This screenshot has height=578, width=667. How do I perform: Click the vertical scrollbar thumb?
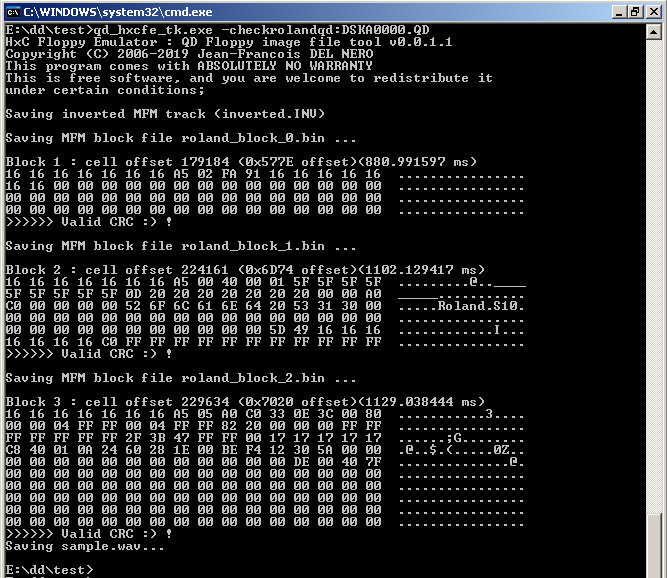(653, 544)
